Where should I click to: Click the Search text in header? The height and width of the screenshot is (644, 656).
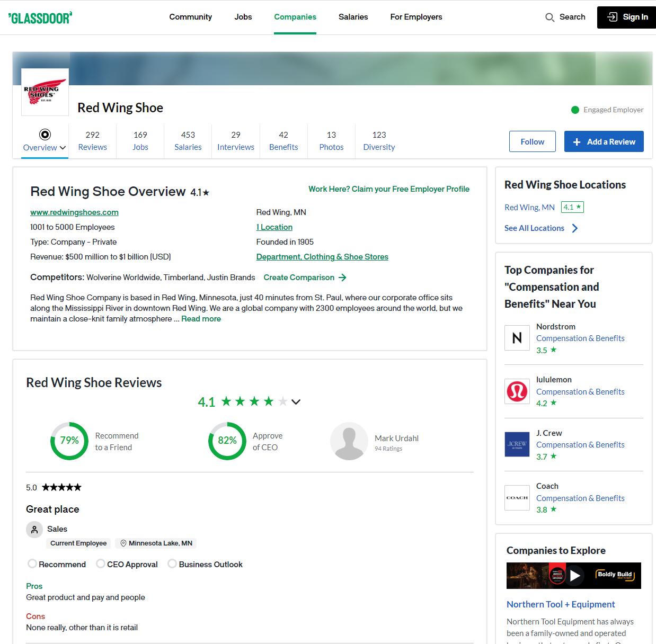tap(572, 17)
